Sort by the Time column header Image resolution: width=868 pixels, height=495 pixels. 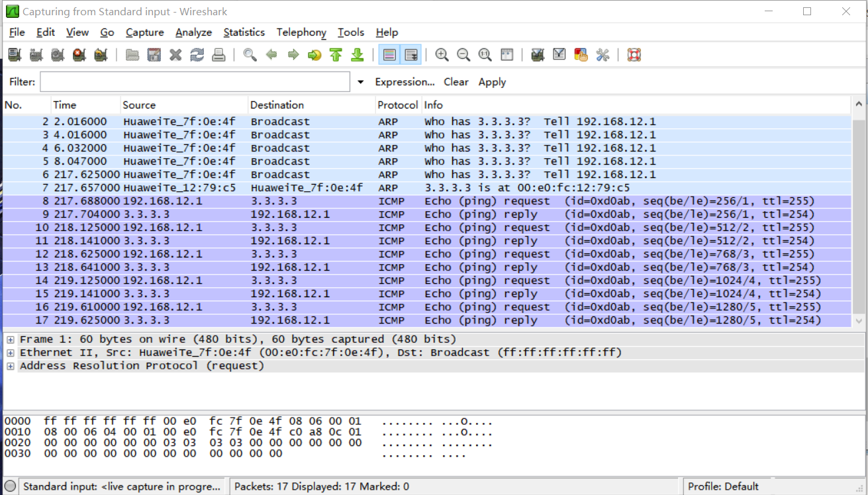[x=85, y=105]
